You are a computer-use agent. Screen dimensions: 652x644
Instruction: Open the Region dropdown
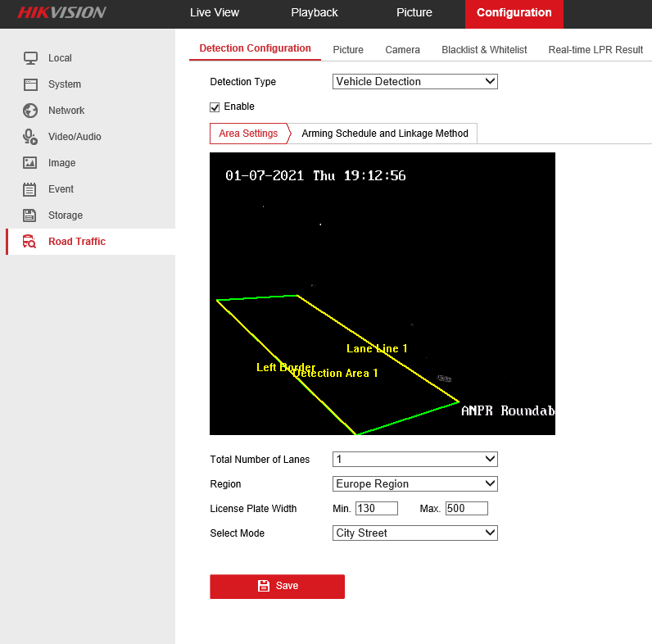click(x=414, y=484)
